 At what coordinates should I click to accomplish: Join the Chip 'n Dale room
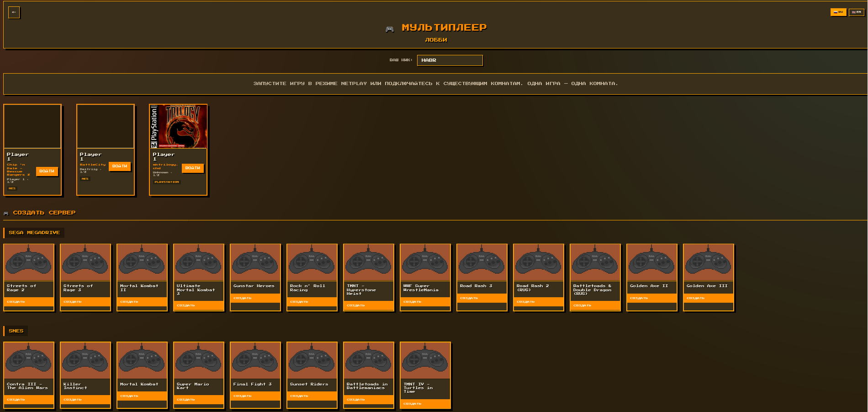point(47,171)
